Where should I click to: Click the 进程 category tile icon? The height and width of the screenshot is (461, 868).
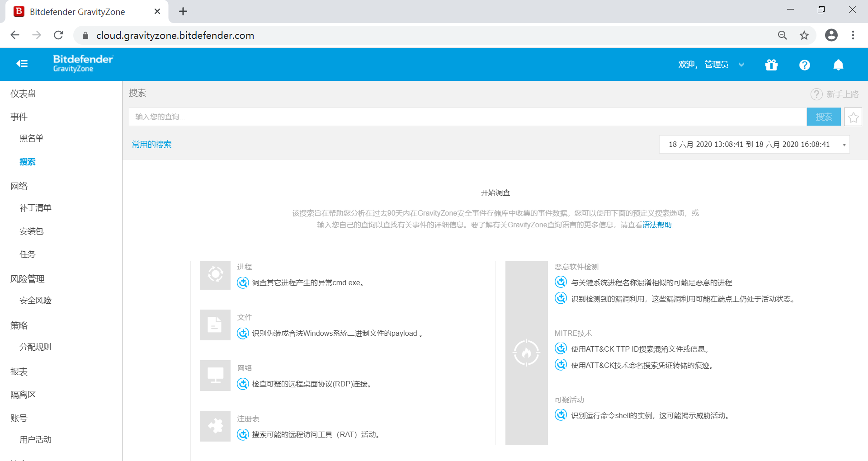tap(216, 275)
